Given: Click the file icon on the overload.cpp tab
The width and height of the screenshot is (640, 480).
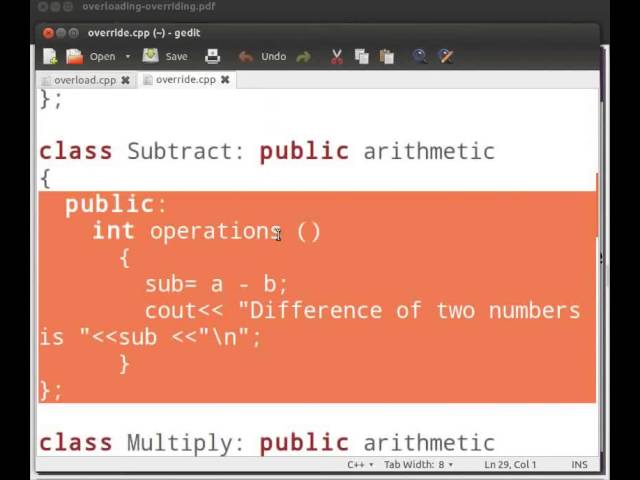Looking at the screenshot, I should tap(46, 80).
